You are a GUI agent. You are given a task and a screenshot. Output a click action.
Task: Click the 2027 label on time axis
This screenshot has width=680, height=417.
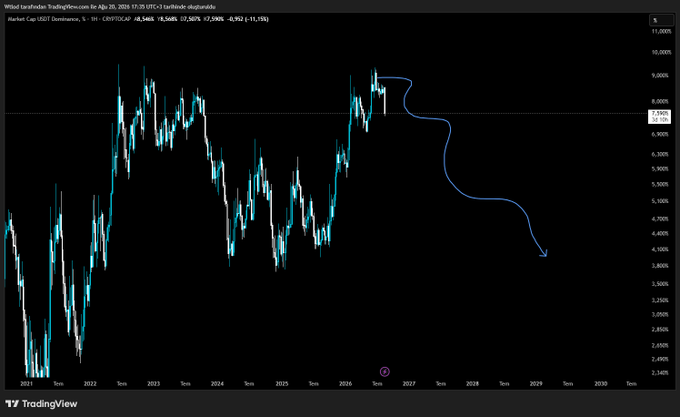[409, 384]
